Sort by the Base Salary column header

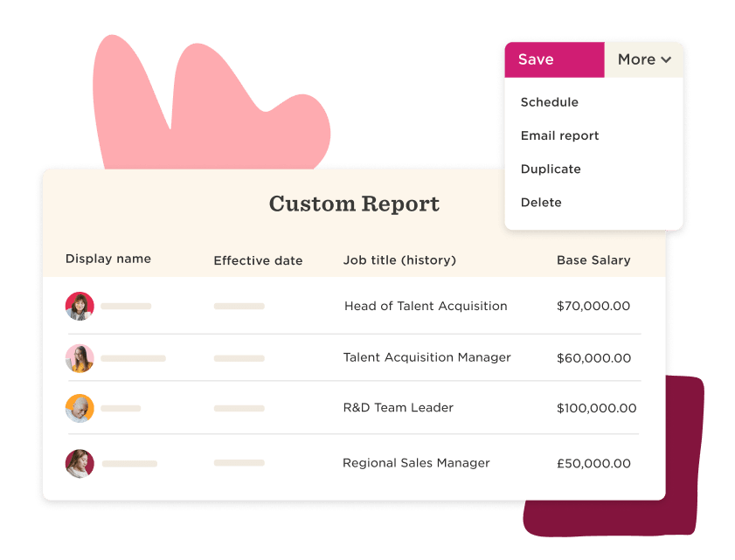pos(593,260)
